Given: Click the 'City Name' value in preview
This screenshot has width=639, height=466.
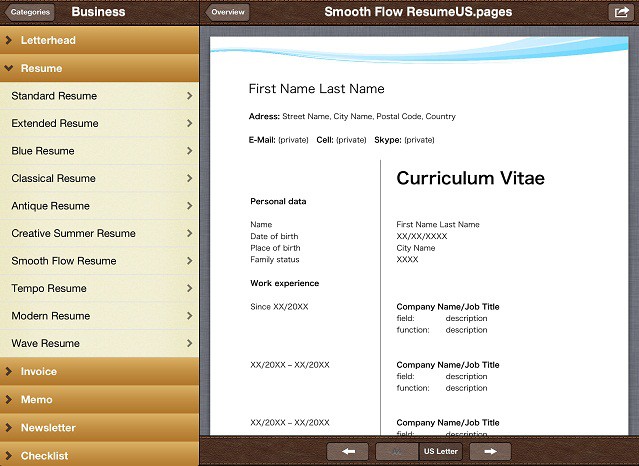Looking at the screenshot, I should point(416,248).
